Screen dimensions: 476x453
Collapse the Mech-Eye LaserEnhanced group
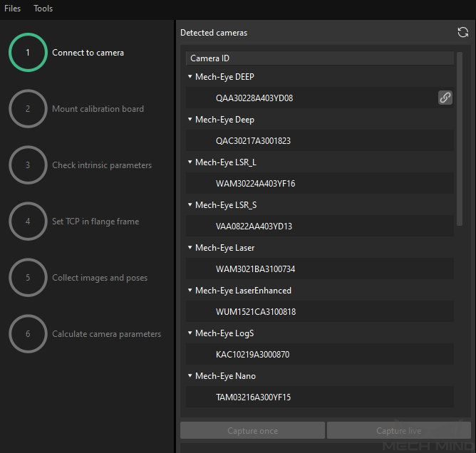click(x=190, y=291)
